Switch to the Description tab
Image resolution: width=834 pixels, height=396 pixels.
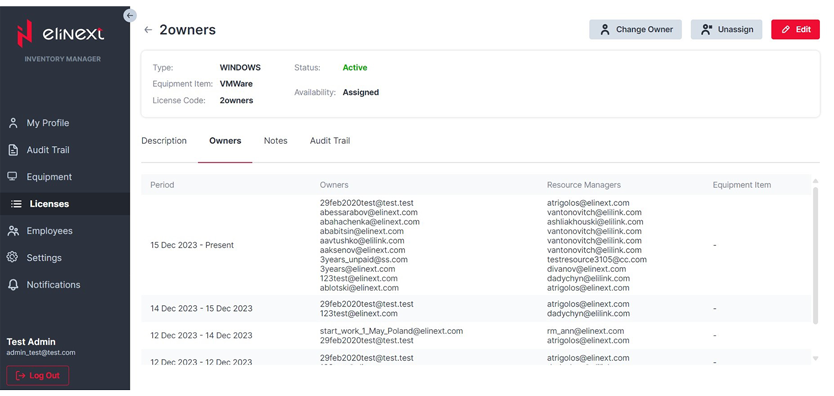pyautogui.click(x=164, y=141)
